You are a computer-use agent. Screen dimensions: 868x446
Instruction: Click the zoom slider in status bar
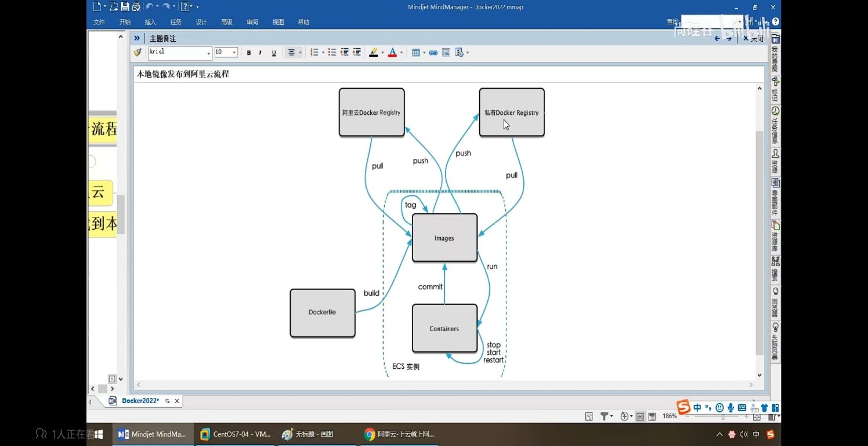722,416
